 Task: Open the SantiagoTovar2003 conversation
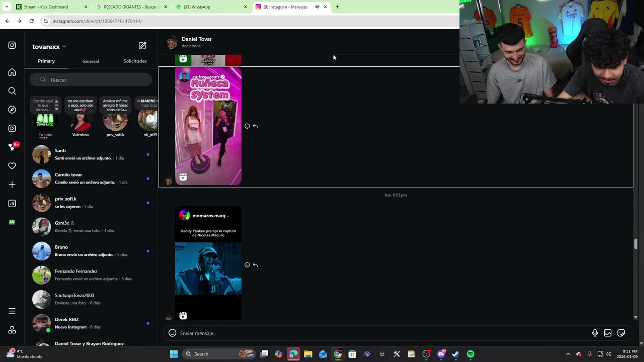pyautogui.click(x=91, y=299)
